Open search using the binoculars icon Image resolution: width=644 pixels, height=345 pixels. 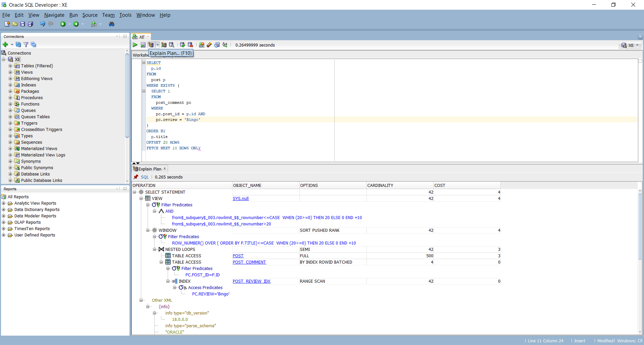112,24
